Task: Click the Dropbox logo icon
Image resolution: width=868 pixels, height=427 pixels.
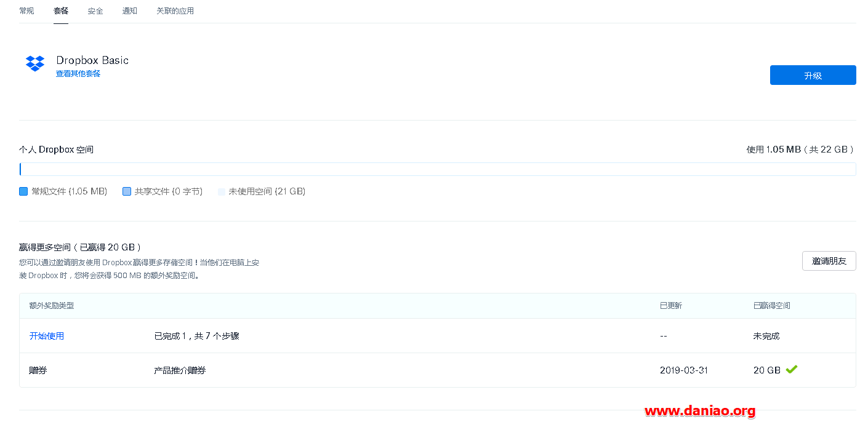Action: coord(35,63)
